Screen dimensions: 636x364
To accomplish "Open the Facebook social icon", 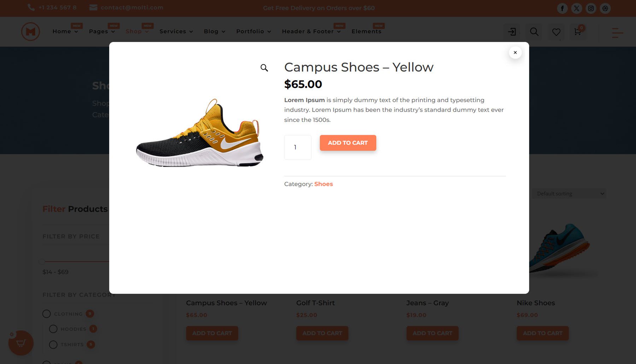I will click(x=562, y=8).
